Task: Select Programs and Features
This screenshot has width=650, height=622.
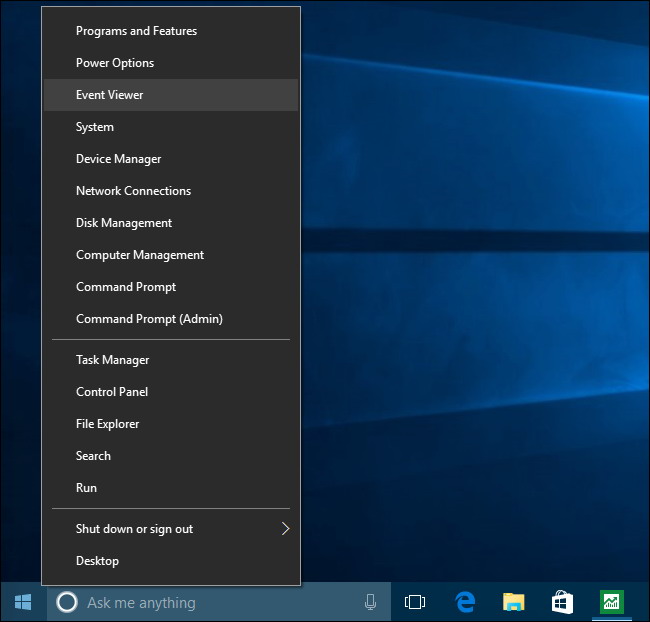Action: click(136, 31)
